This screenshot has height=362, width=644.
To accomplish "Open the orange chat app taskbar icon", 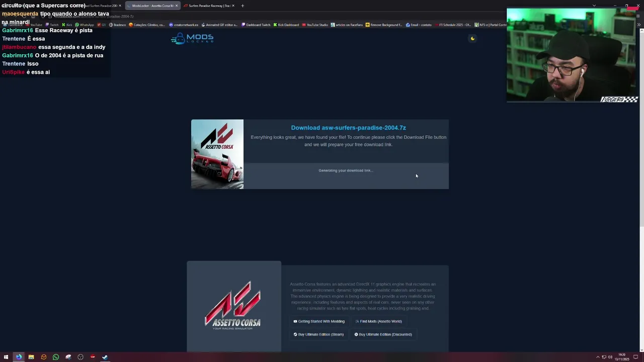I will pos(43,357).
